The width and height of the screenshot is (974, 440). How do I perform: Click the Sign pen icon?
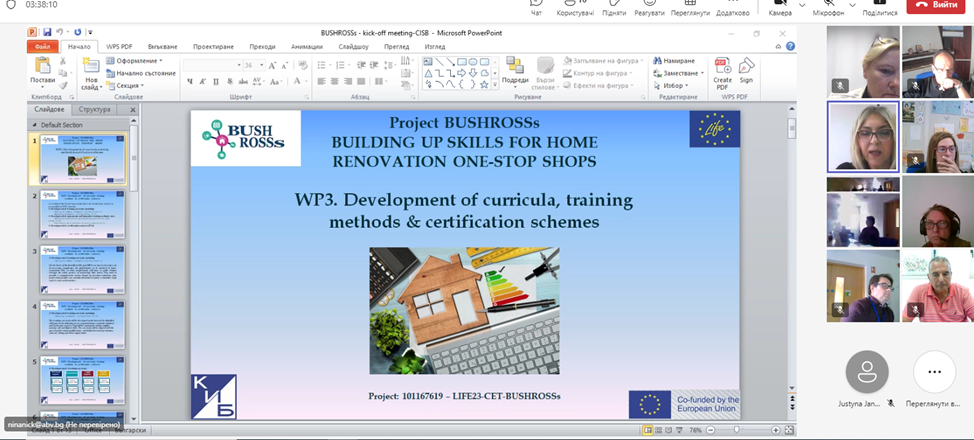pyautogui.click(x=746, y=65)
